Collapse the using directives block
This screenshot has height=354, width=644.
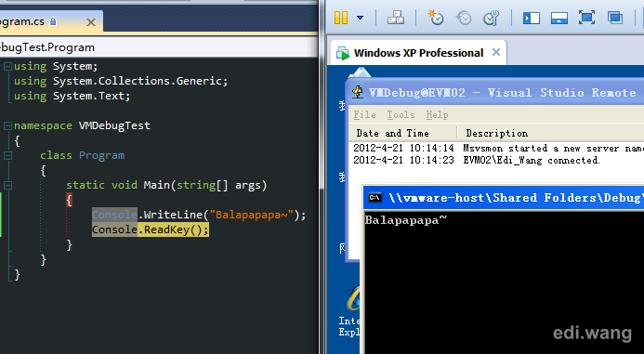click(7, 66)
